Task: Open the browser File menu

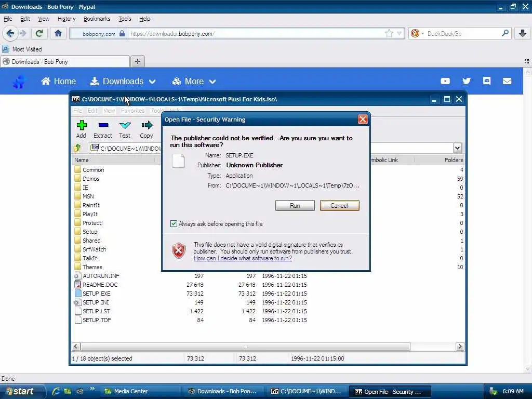Action: coord(7,19)
